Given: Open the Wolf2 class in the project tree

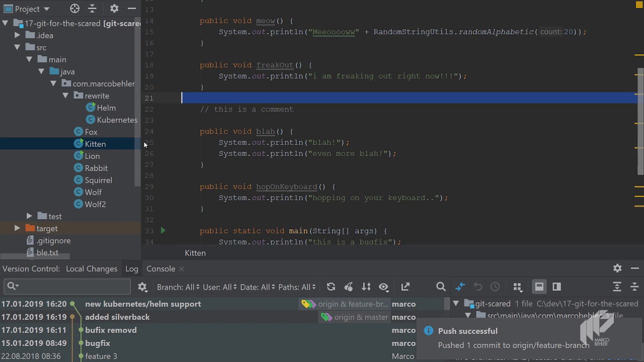Looking at the screenshot, I should [x=95, y=204].
